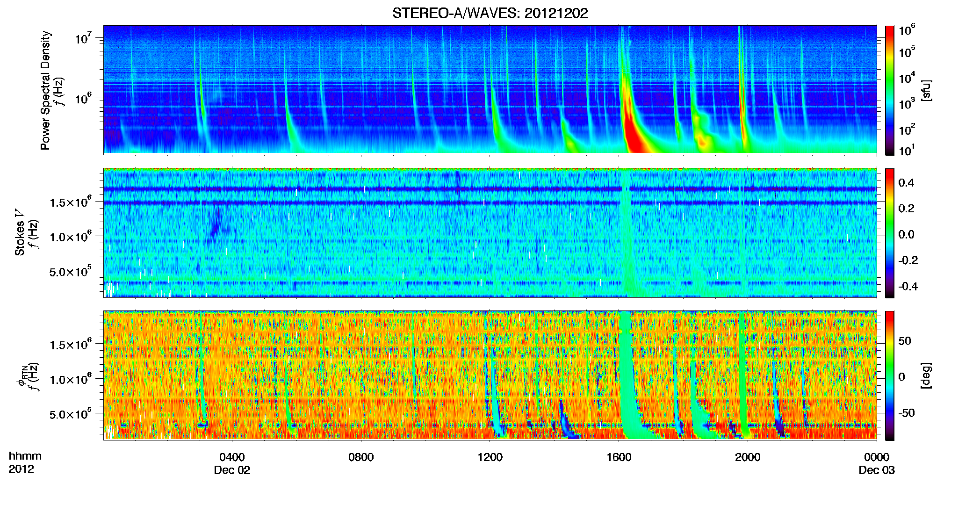Click the 10^7 frequency tick label
The width and height of the screenshot is (980, 505).
[x=83, y=37]
